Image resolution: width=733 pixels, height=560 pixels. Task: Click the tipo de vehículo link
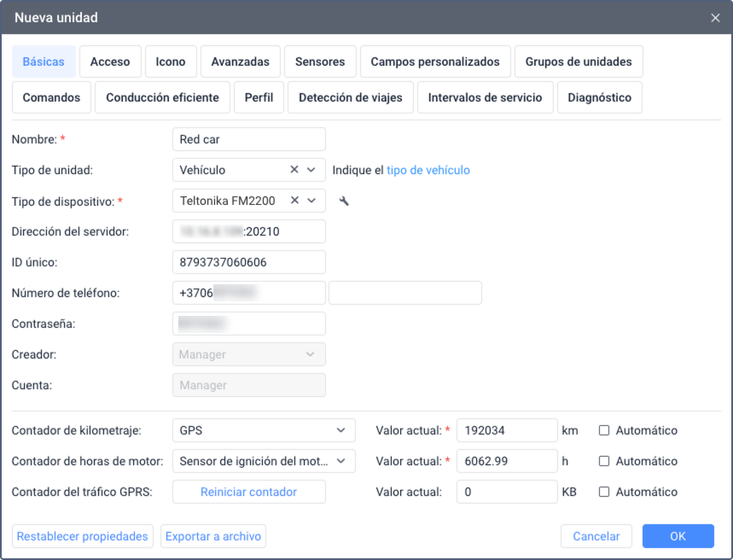[x=428, y=170]
